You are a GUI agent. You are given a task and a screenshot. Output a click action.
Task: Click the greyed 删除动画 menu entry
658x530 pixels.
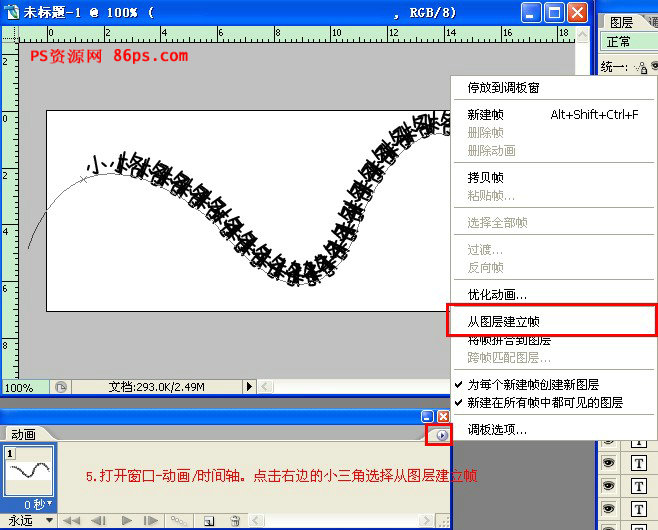554,151
